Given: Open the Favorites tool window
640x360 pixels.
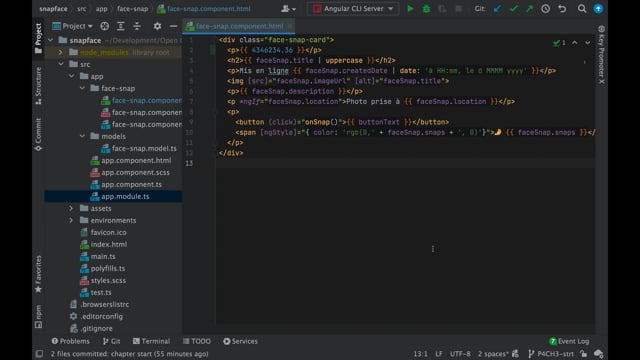Looking at the screenshot, I should pos(38,274).
